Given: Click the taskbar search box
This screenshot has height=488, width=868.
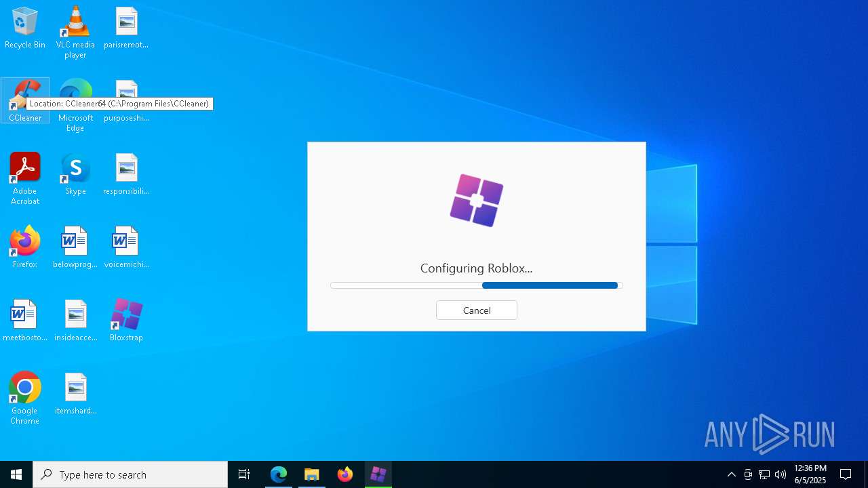Looking at the screenshot, I should 130,474.
